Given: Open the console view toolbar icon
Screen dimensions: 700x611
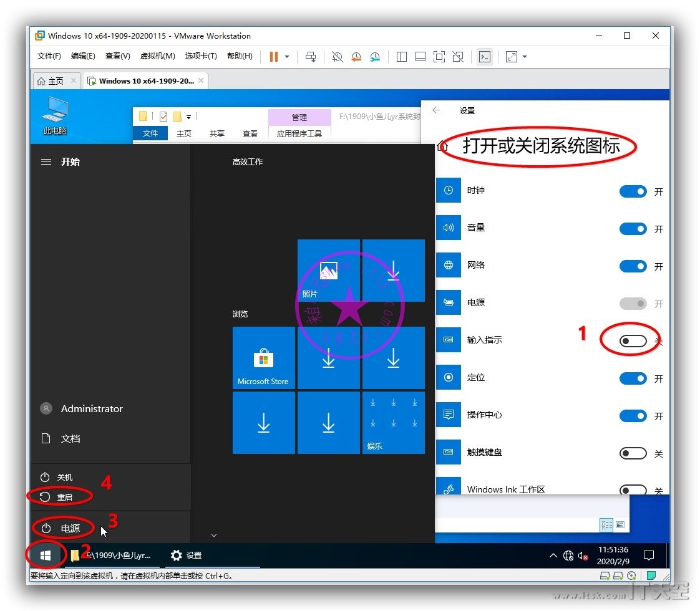Looking at the screenshot, I should 484,57.
